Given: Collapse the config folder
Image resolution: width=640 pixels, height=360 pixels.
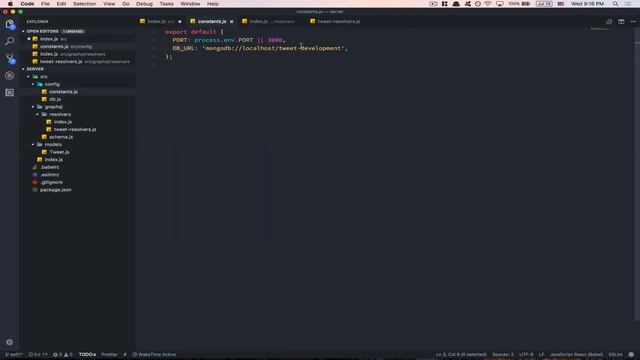Looking at the screenshot, I should click(x=33, y=84).
